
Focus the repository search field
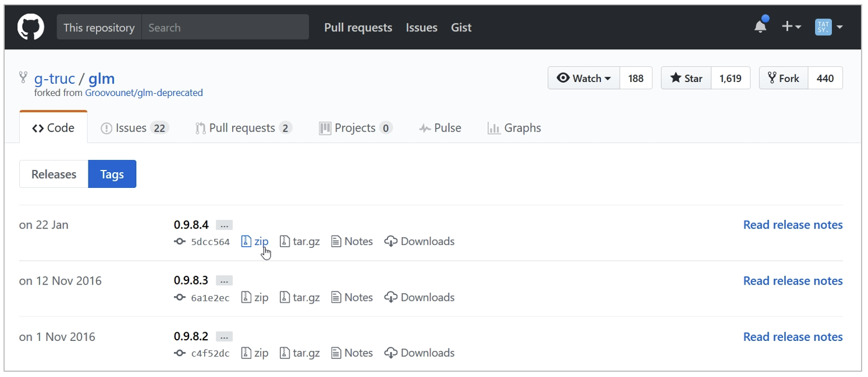point(225,27)
